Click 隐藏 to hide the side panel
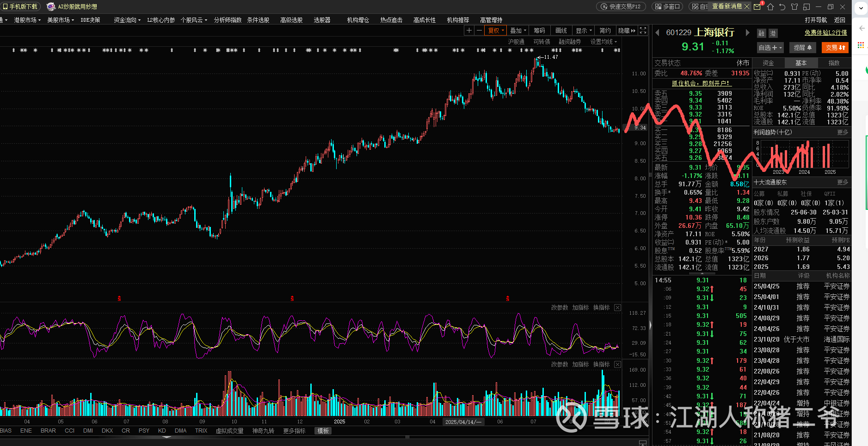Screen dimensions: 868x446 coord(627,31)
